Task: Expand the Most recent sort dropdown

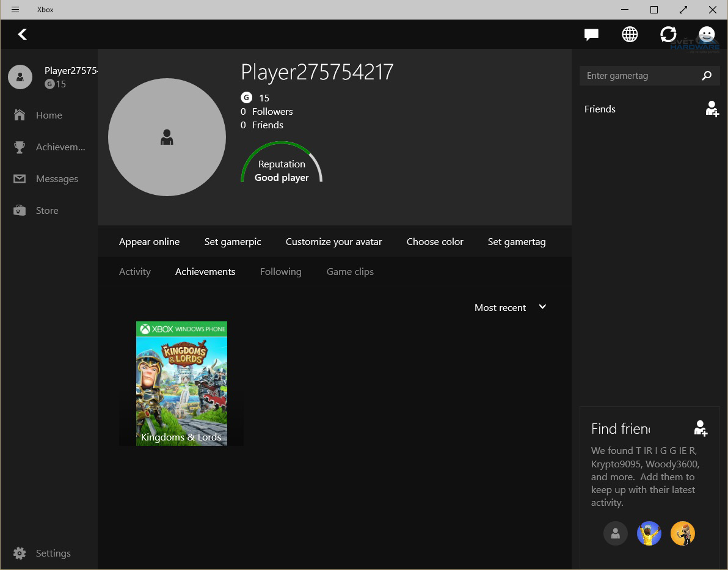Action: pyautogui.click(x=510, y=307)
